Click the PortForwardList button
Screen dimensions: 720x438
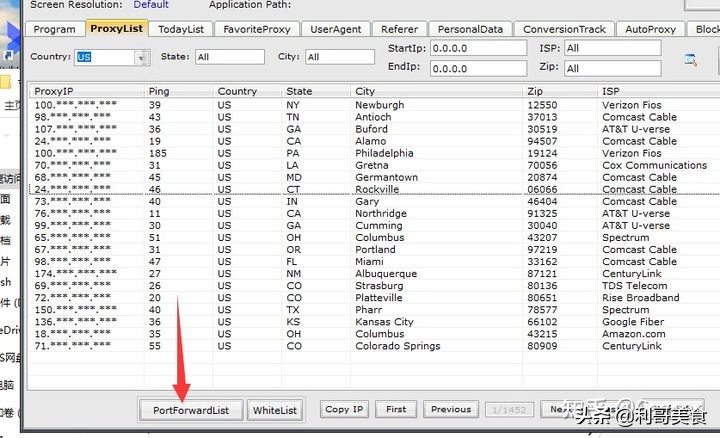(191, 410)
